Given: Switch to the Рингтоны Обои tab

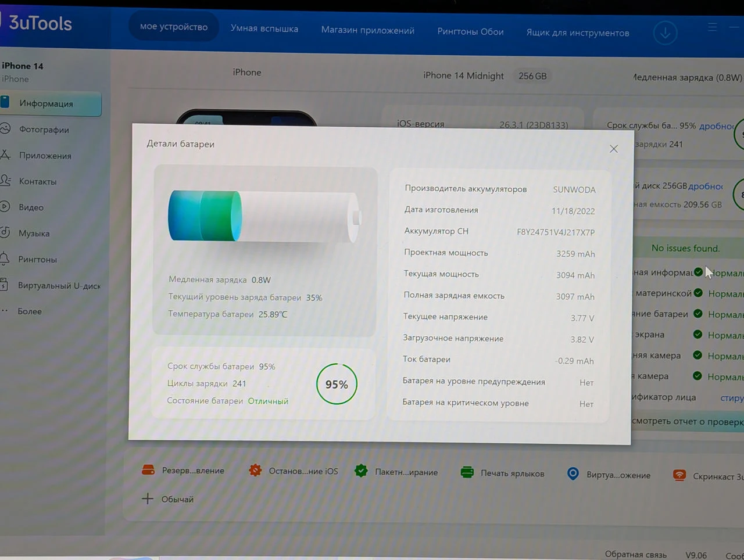Looking at the screenshot, I should click(470, 32).
